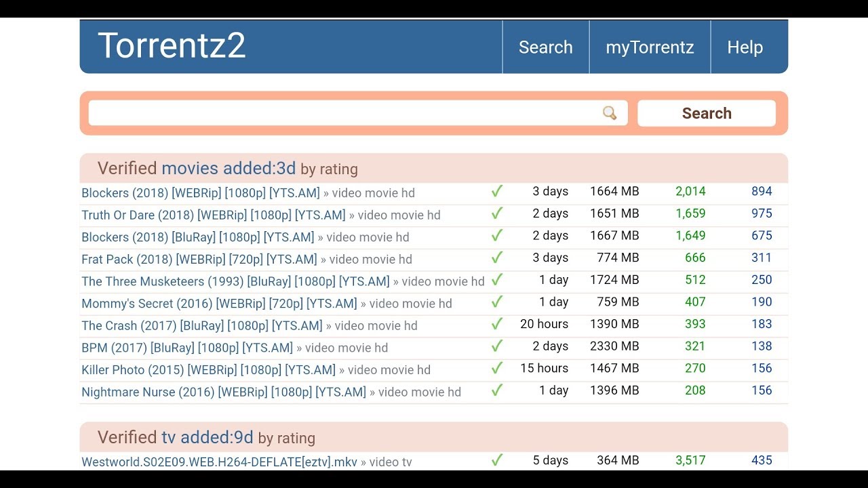The width and height of the screenshot is (868, 488).
Task: Click seed count 2,014
Action: pyautogui.click(x=690, y=191)
